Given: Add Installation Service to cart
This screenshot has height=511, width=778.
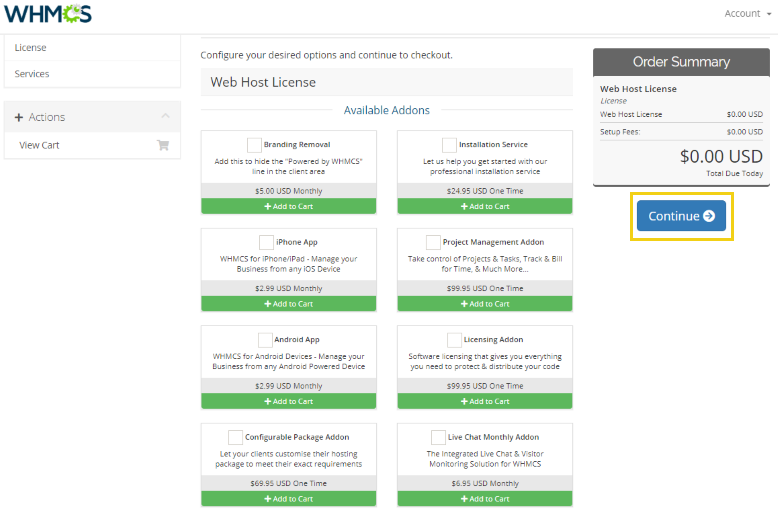Looking at the screenshot, I should click(485, 206).
